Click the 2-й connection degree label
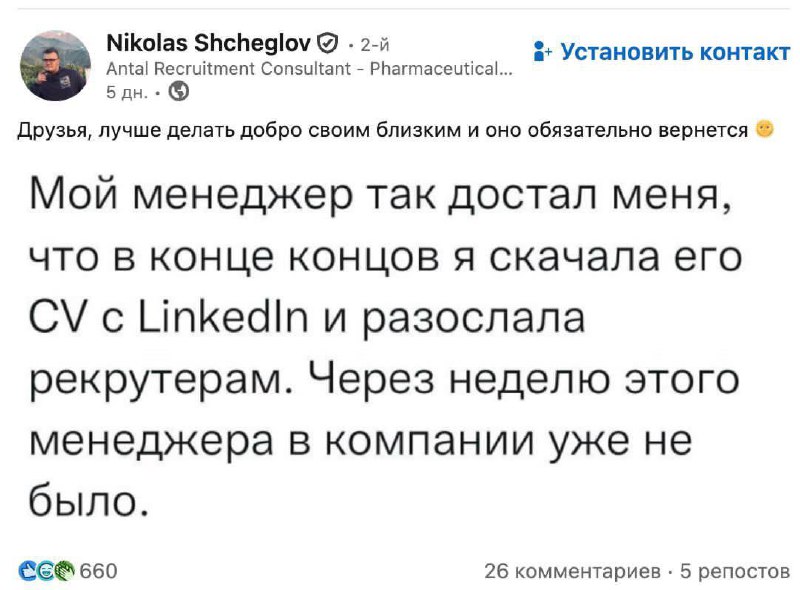The image size is (800, 590). pos(374,44)
